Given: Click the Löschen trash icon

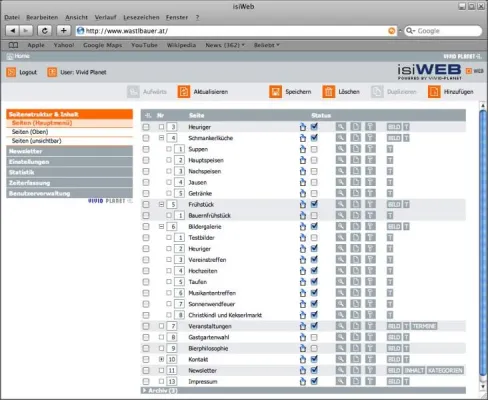Looking at the screenshot, I should tap(329, 92).
